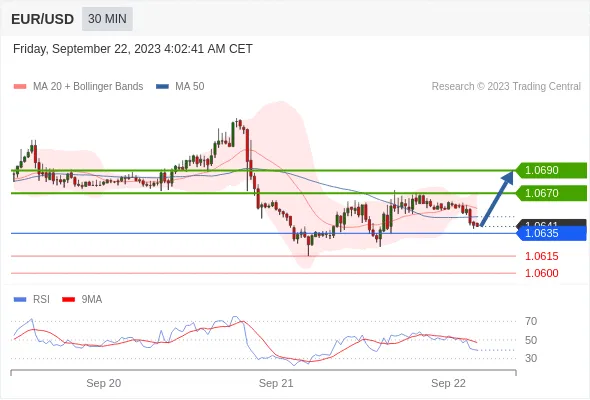This screenshot has height=400, width=590.
Task: Click the EUR/USD pair title
Action: [x=43, y=19]
